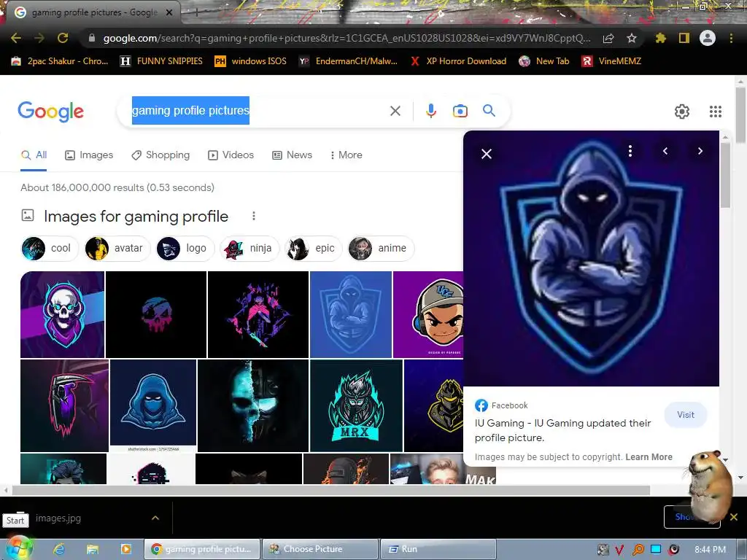The image size is (747, 560).
Task: Click the 8:44 PM system clock
Action: (710, 550)
